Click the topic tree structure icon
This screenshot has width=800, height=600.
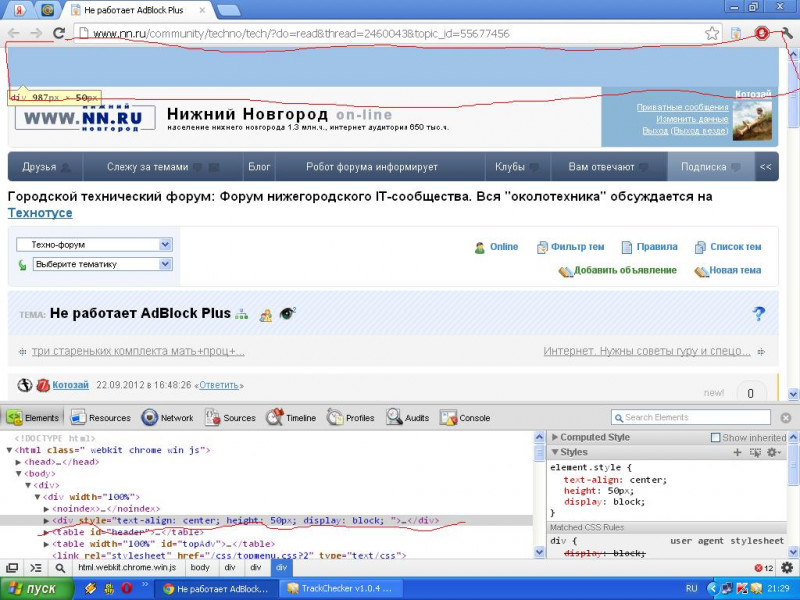click(241, 315)
